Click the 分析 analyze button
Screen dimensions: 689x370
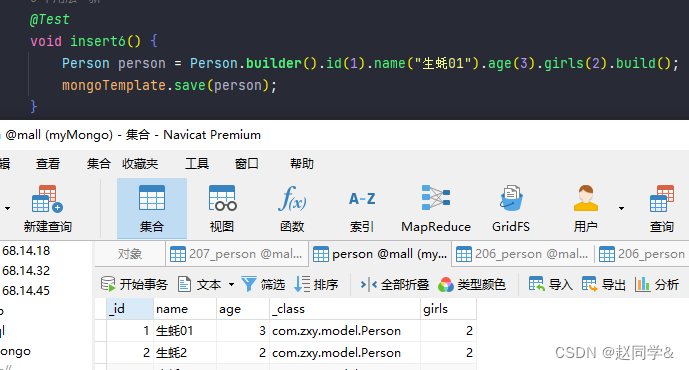click(x=657, y=284)
